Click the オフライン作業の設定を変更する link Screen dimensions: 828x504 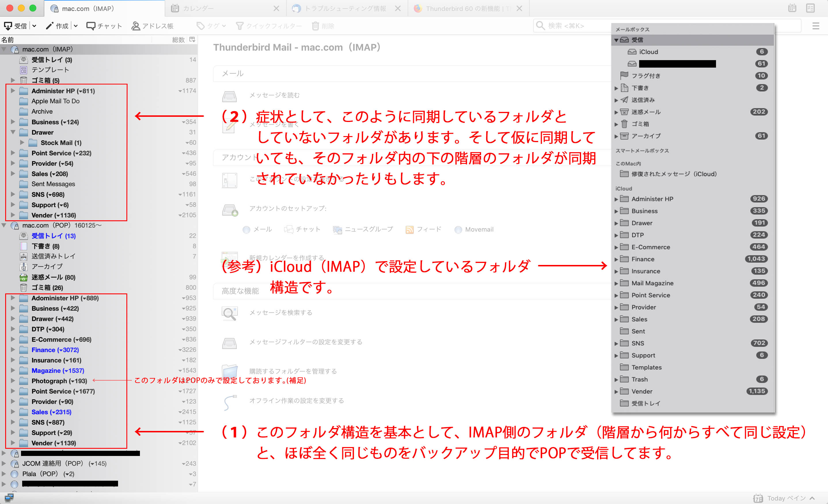click(296, 400)
